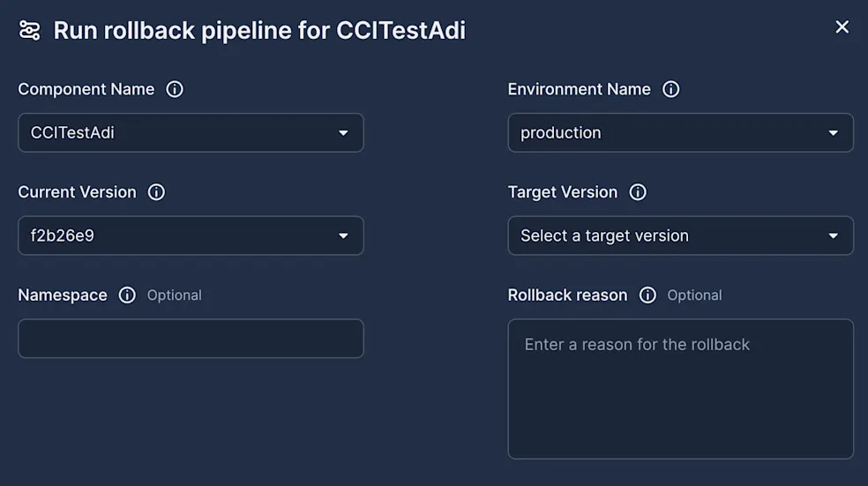868x486 pixels.
Task: Choose from the Select a target version dropdown
Action: (680, 236)
